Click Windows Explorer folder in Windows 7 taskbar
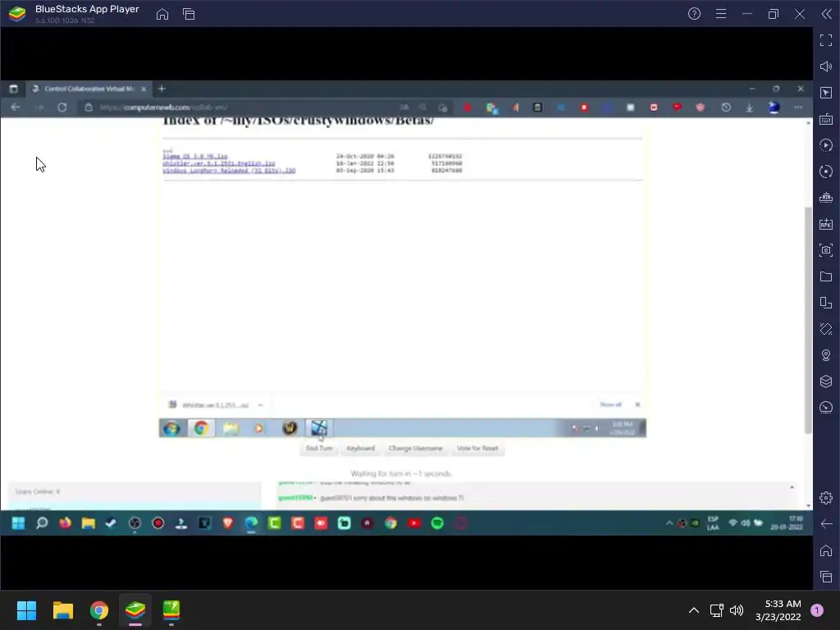 (231, 428)
